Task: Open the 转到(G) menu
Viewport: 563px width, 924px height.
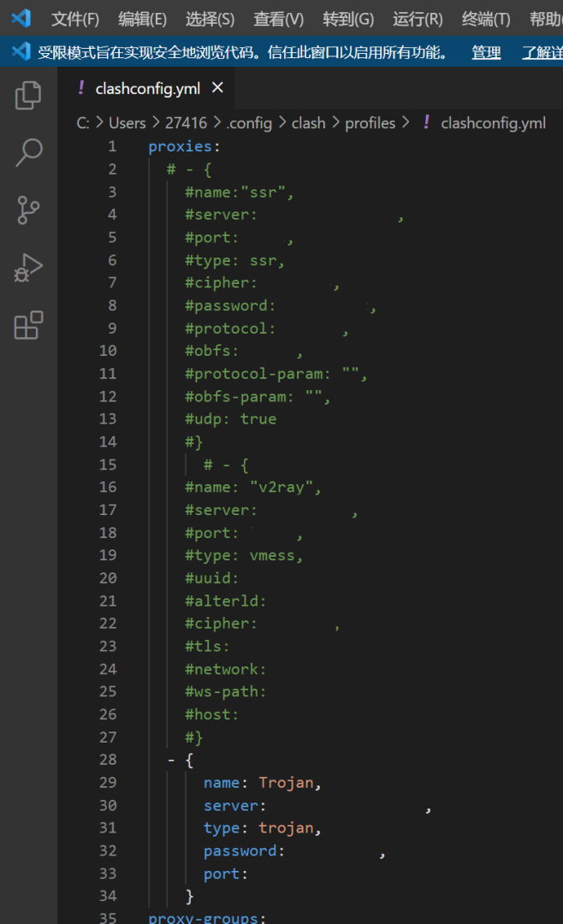Action: point(348,19)
